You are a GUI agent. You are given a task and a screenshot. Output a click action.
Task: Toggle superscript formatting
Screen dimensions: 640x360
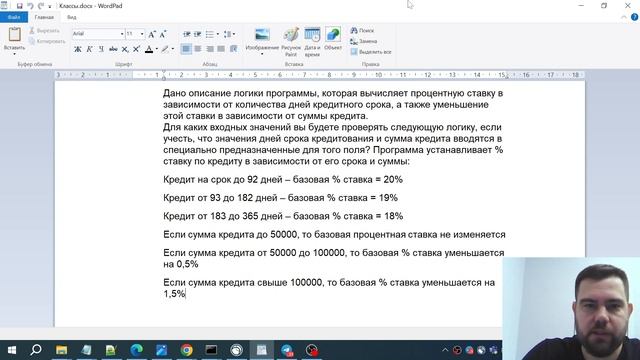[137, 49]
